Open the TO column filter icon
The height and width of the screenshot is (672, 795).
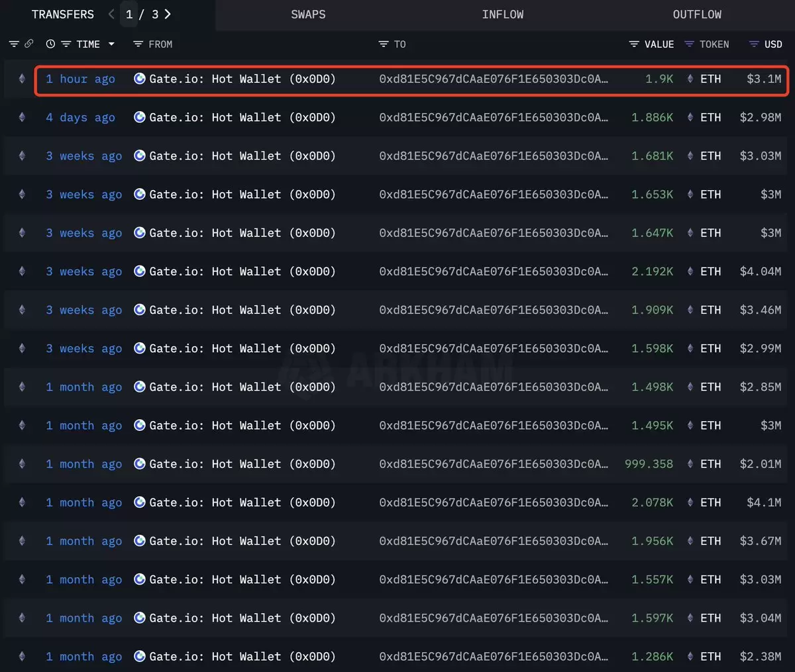point(384,44)
